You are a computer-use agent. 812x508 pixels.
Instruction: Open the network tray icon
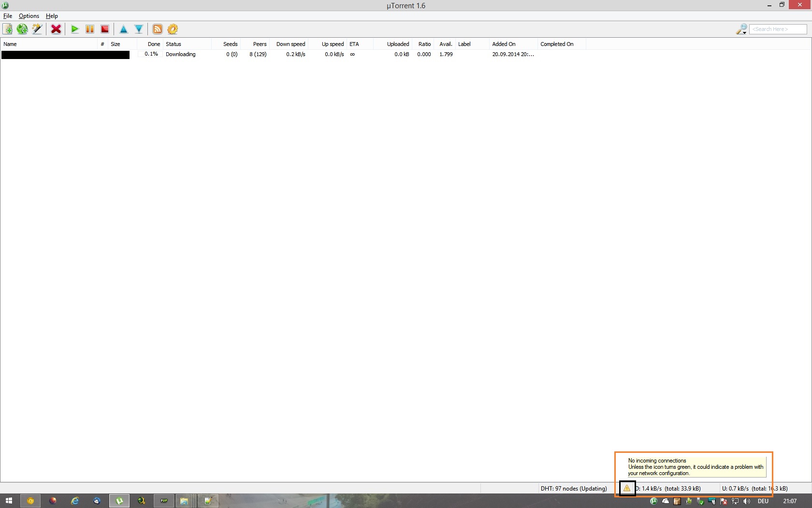pos(735,501)
